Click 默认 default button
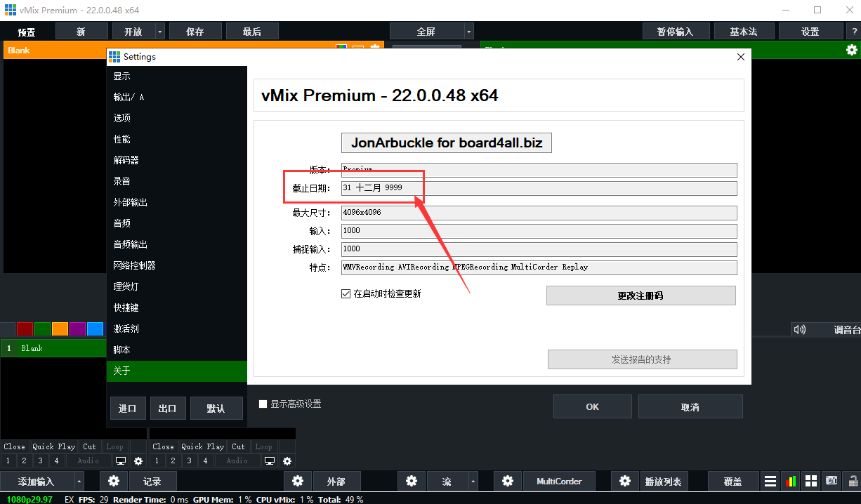This screenshot has height=504, width=861. pyautogui.click(x=216, y=408)
